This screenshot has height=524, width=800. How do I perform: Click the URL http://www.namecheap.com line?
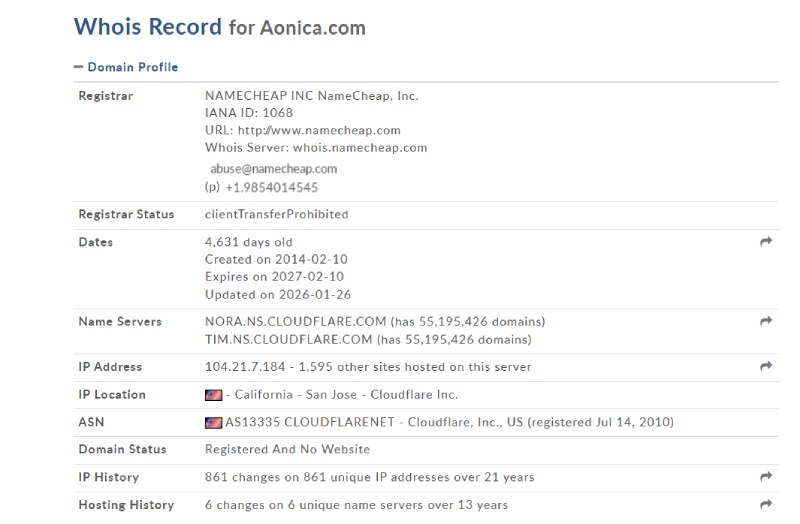coord(303,130)
